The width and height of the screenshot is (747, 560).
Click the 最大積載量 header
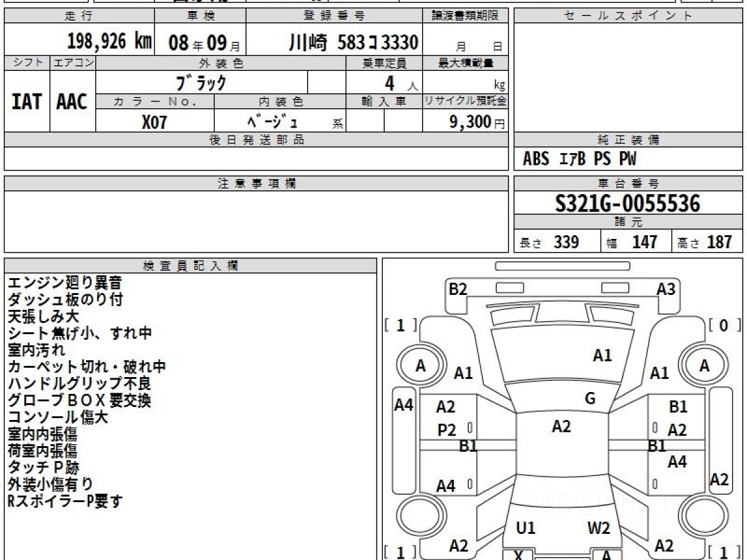tap(466, 63)
